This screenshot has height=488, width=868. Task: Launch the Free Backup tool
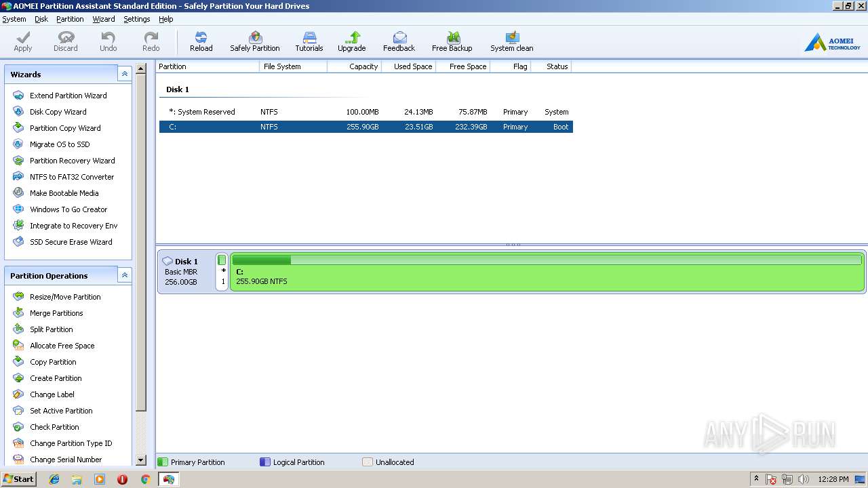pos(452,41)
